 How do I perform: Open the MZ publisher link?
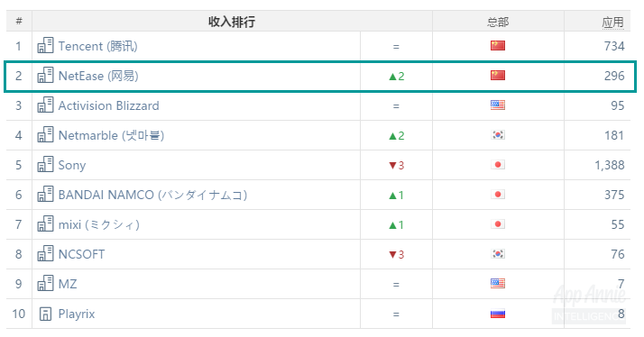68,284
